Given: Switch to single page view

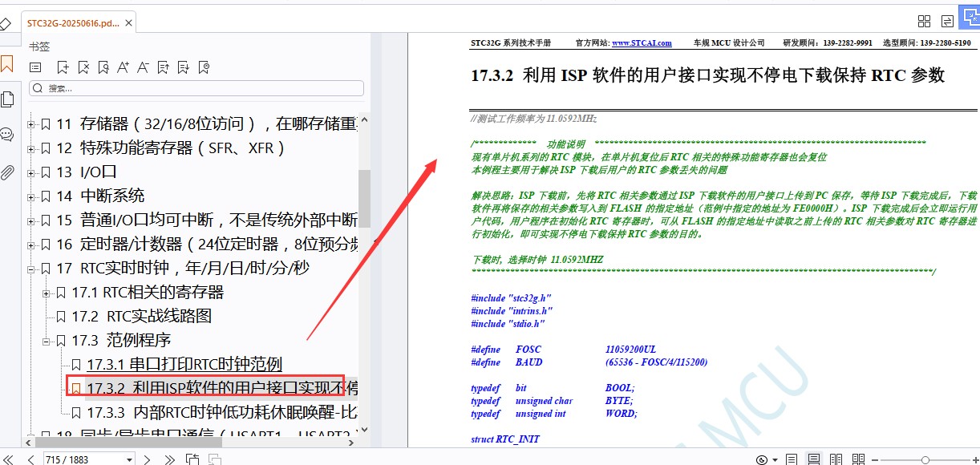Looking at the screenshot, I should [x=792, y=459].
